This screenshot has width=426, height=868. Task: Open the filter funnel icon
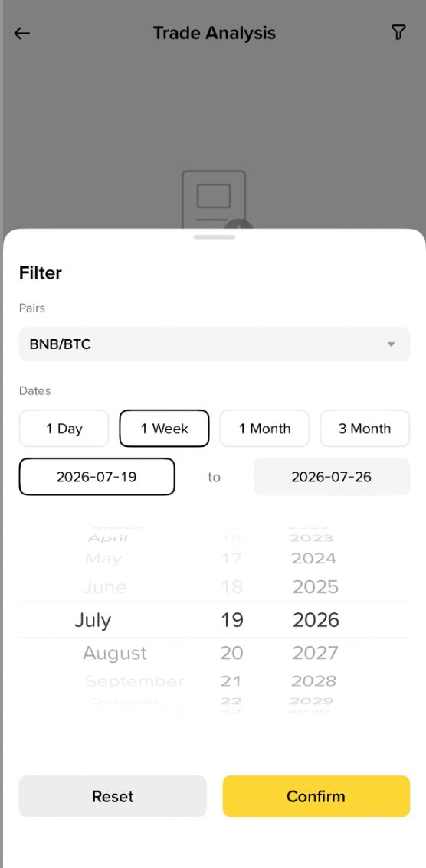click(398, 33)
